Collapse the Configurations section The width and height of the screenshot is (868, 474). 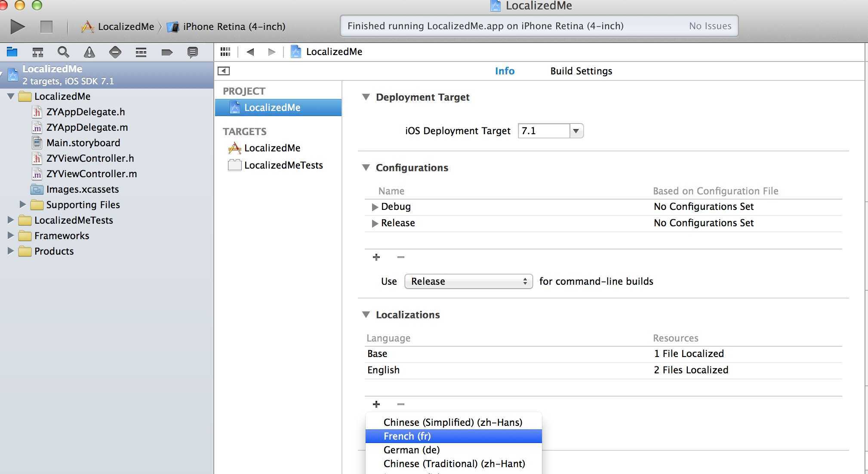point(366,168)
